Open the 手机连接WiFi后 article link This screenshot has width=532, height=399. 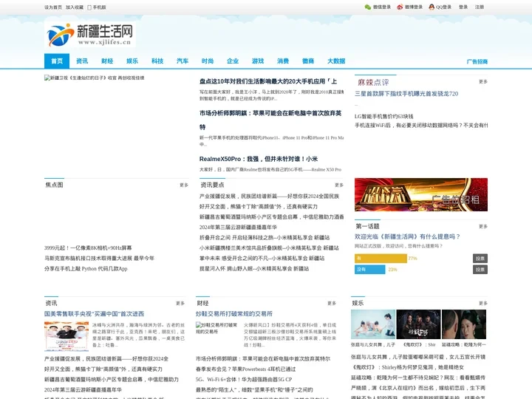click(421, 126)
